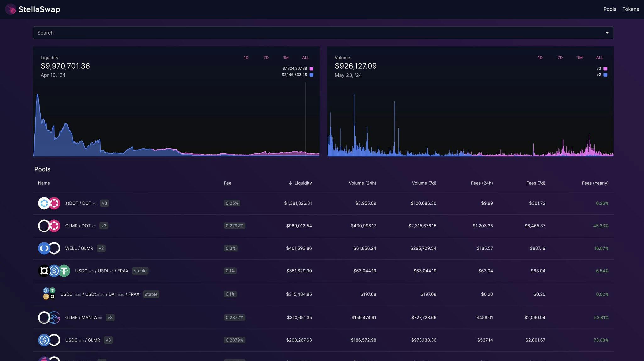Click yearly fees value 45.33%
This screenshot has width=644, height=361.
coord(601,226)
